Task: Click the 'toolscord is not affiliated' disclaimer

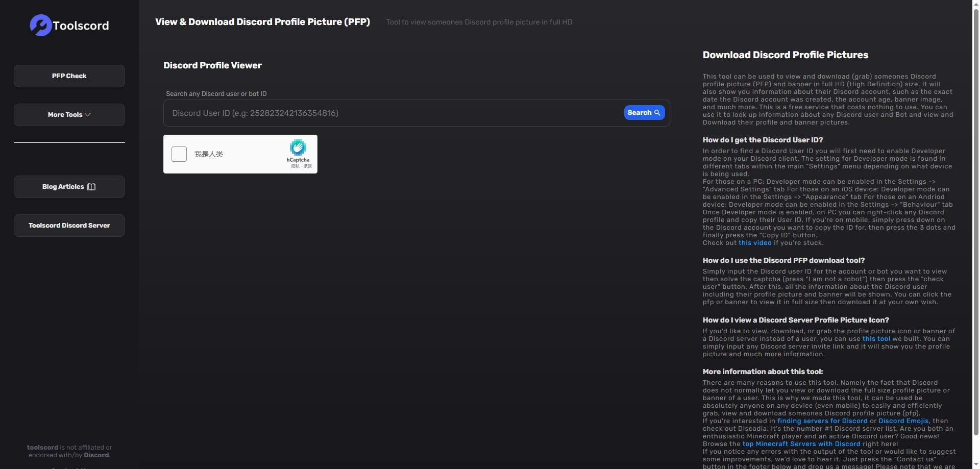Action: 69,451
